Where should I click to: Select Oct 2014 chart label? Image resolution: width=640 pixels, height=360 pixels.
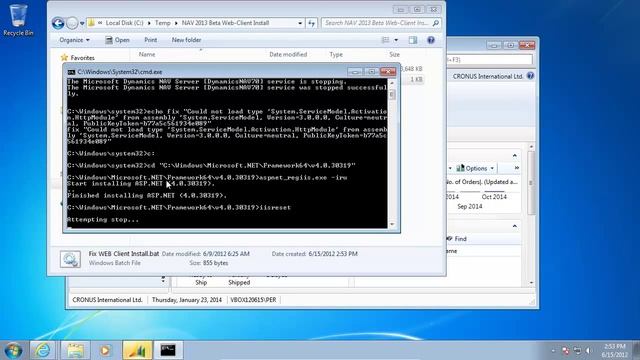click(x=494, y=197)
